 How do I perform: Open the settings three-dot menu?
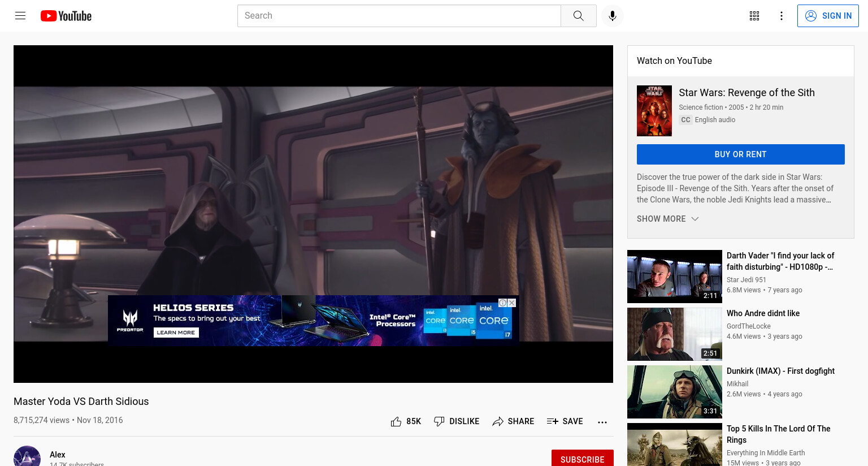782,16
